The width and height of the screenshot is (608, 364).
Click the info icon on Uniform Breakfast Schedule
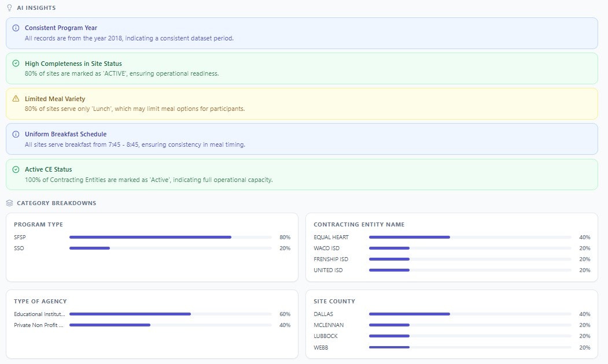click(16, 134)
